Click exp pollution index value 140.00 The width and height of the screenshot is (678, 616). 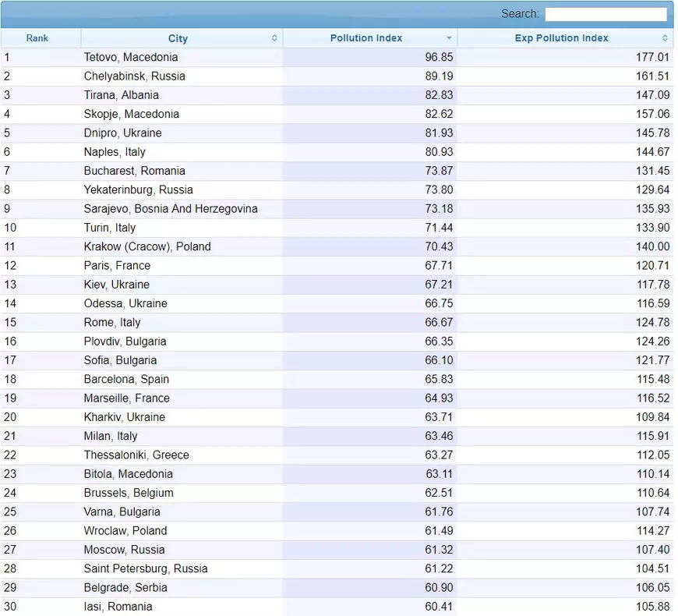[652, 246]
